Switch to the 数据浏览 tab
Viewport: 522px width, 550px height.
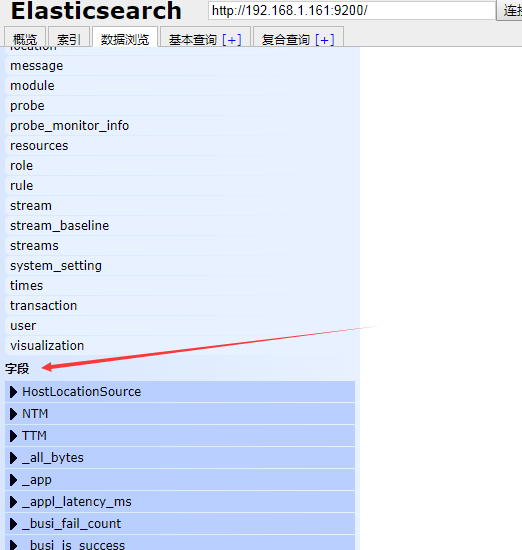coord(125,37)
